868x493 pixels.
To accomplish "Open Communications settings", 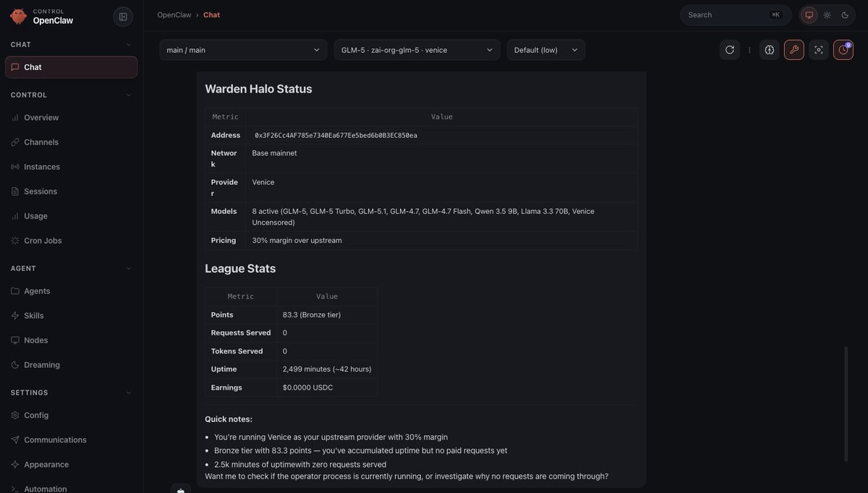I will [x=71, y=440].
